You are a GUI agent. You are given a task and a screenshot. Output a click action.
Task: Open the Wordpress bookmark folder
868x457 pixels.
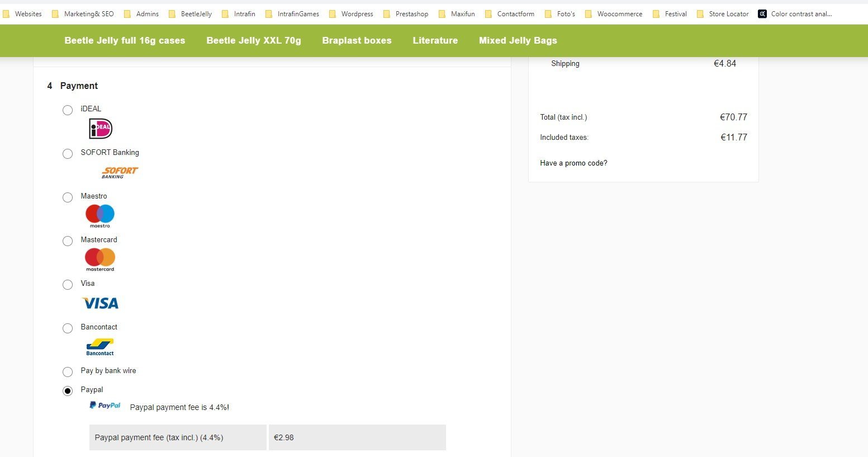[351, 14]
